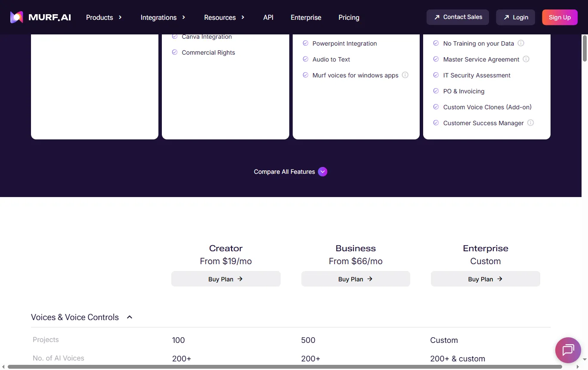
Task: Go to the Pricing page
Action: pyautogui.click(x=349, y=17)
